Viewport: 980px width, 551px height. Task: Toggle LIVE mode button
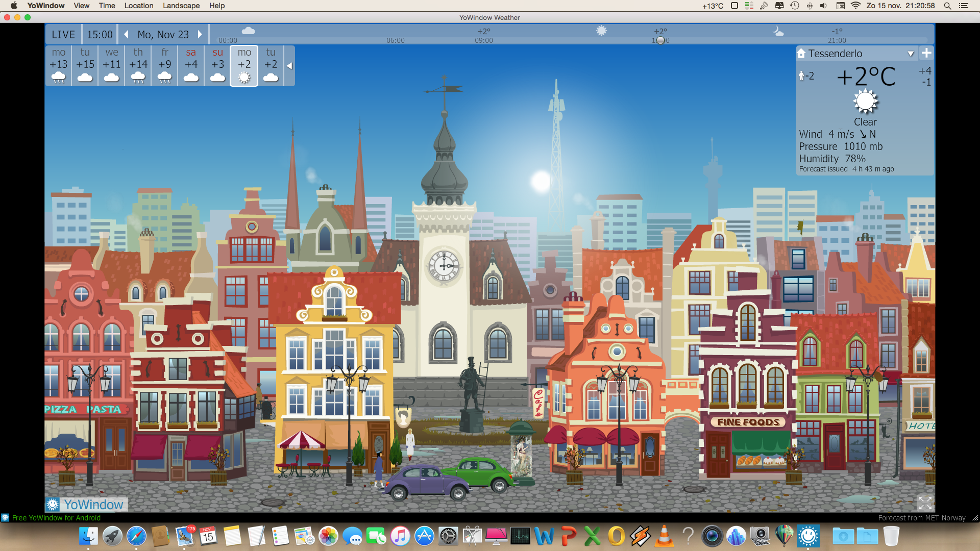63,35
